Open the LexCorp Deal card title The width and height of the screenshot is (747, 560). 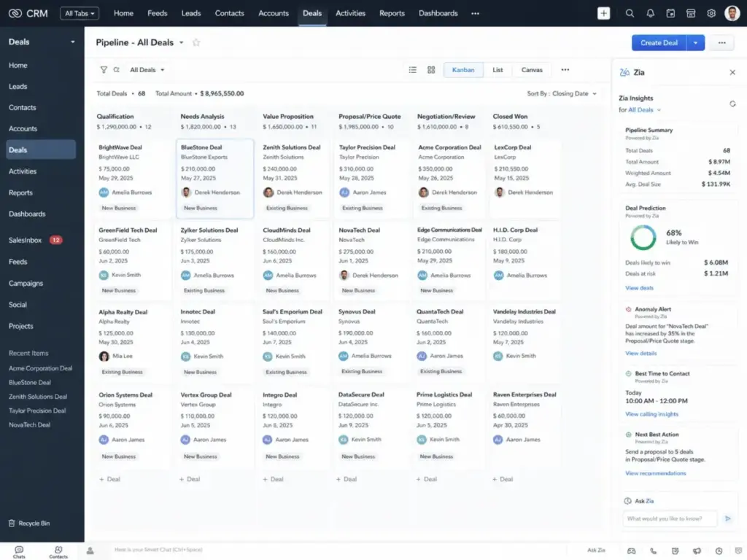pos(512,147)
